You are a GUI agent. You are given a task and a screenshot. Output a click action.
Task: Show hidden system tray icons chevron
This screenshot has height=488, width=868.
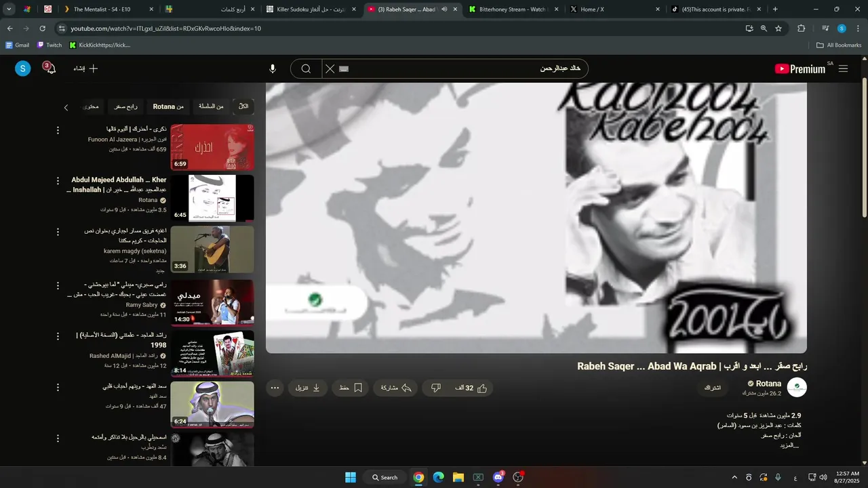click(734, 477)
